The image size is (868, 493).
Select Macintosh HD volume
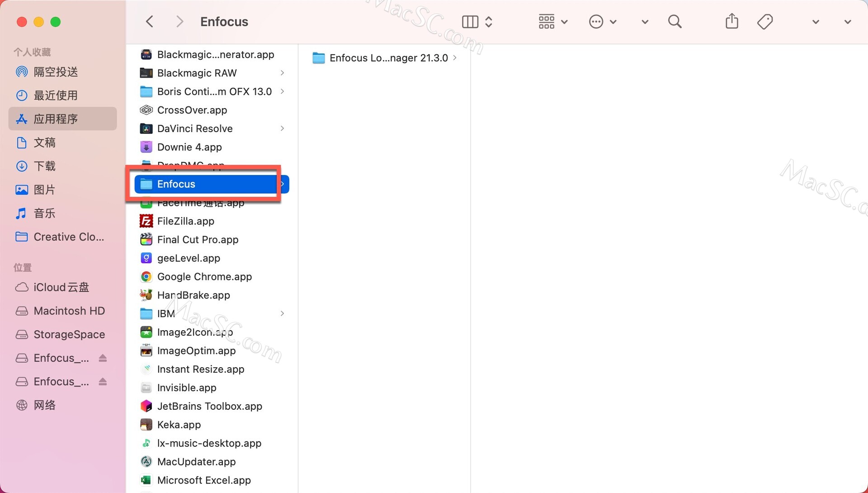62,311
